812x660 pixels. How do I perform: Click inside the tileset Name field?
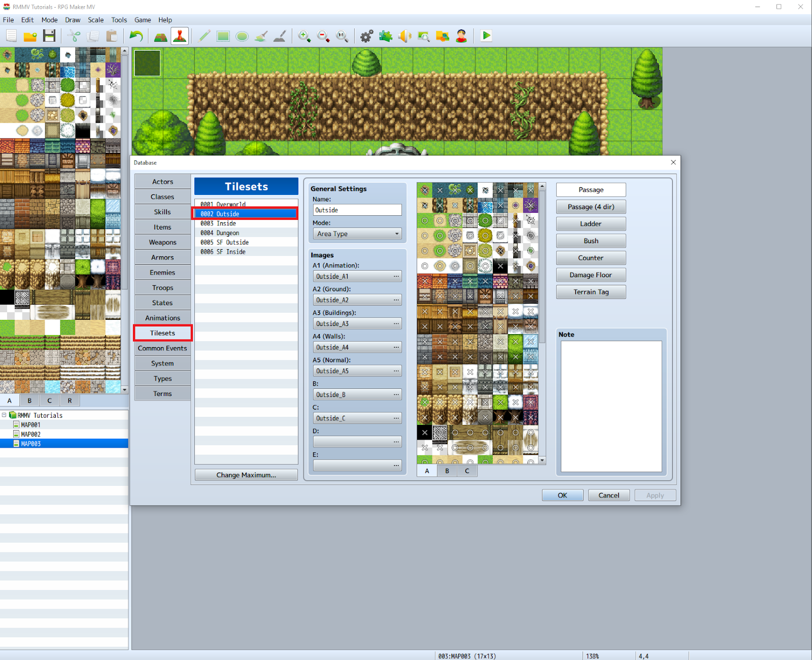click(x=357, y=210)
